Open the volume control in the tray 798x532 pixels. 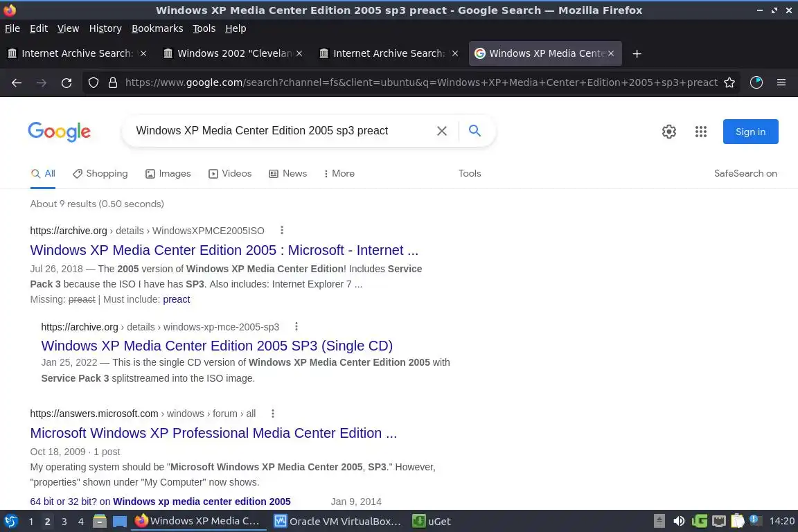(x=679, y=521)
